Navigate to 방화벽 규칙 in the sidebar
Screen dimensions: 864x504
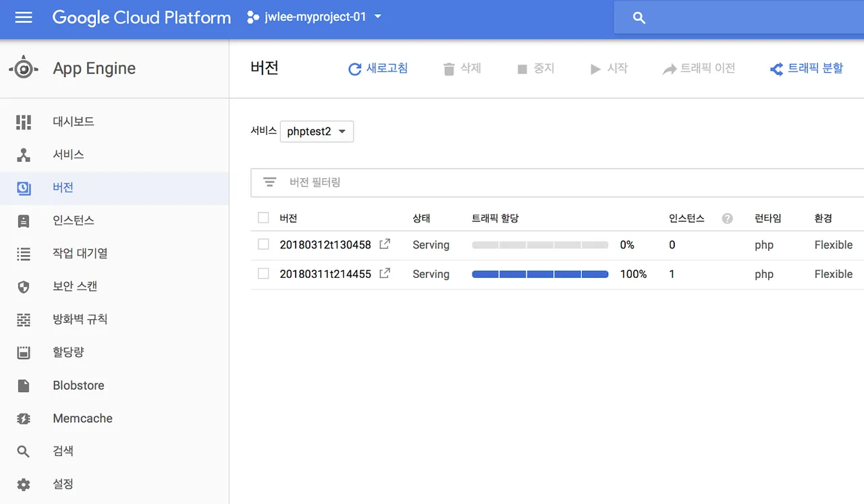(80, 320)
